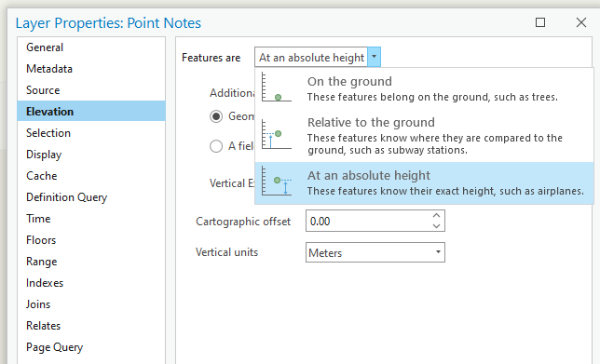600x364 pixels.
Task: Click the Relative to the ground diagram icon
Action: [277, 134]
